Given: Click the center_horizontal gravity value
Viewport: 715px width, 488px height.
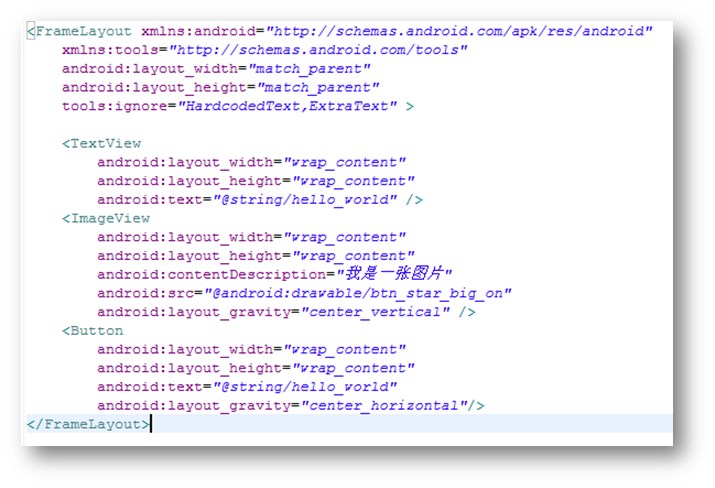Looking at the screenshot, I should 384,405.
